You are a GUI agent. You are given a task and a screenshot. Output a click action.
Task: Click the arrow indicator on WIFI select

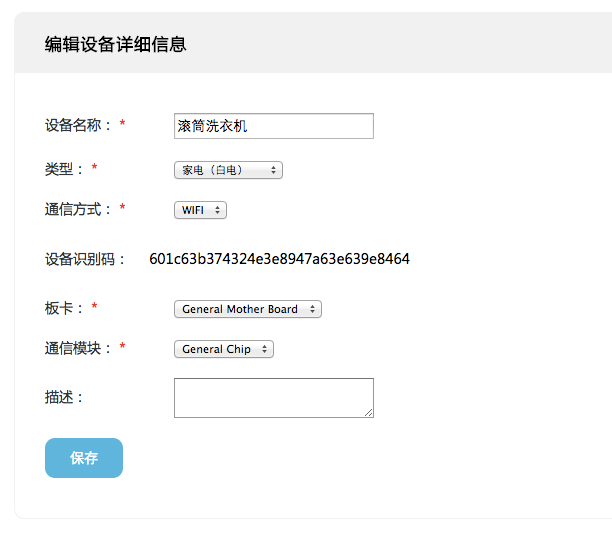pos(217,210)
